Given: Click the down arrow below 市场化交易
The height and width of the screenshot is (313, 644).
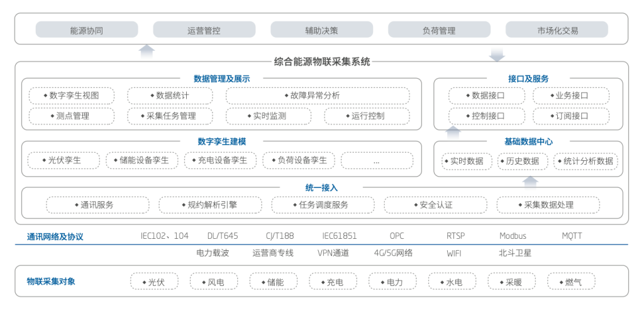Looking at the screenshot, I should click(x=497, y=54).
